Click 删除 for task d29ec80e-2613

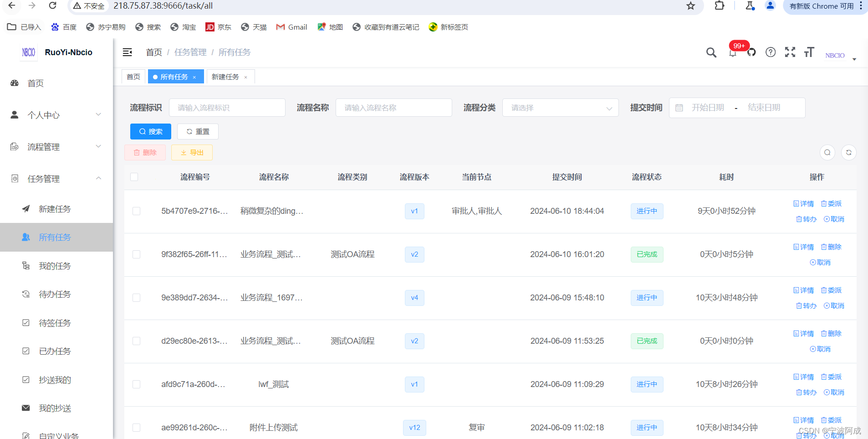832,334
